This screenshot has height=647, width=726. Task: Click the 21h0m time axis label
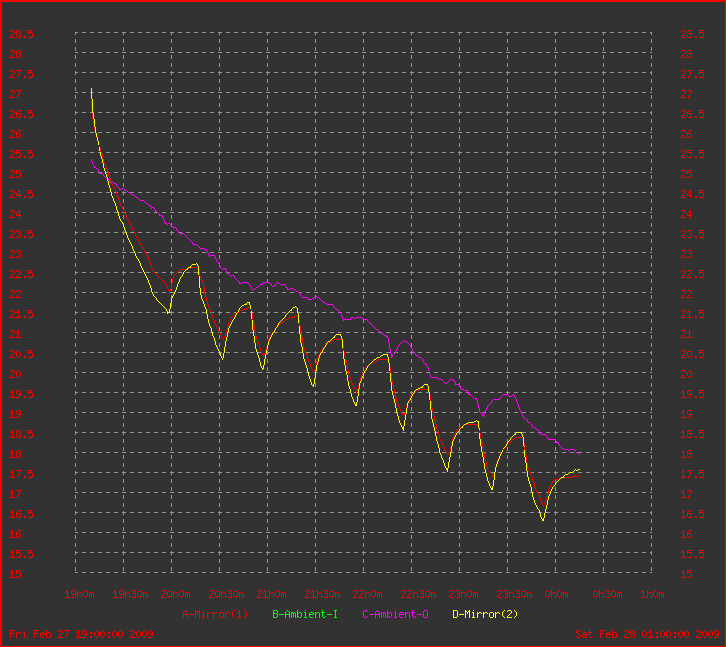point(271,594)
